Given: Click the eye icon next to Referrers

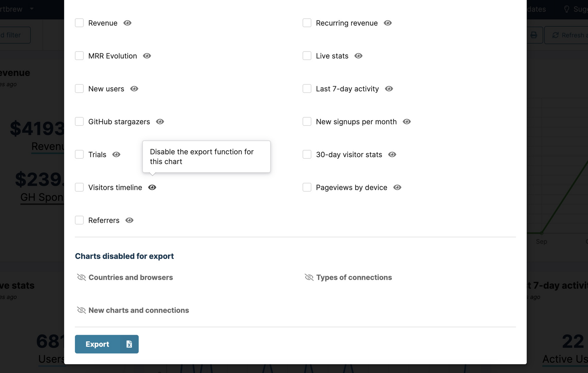Looking at the screenshot, I should (129, 220).
